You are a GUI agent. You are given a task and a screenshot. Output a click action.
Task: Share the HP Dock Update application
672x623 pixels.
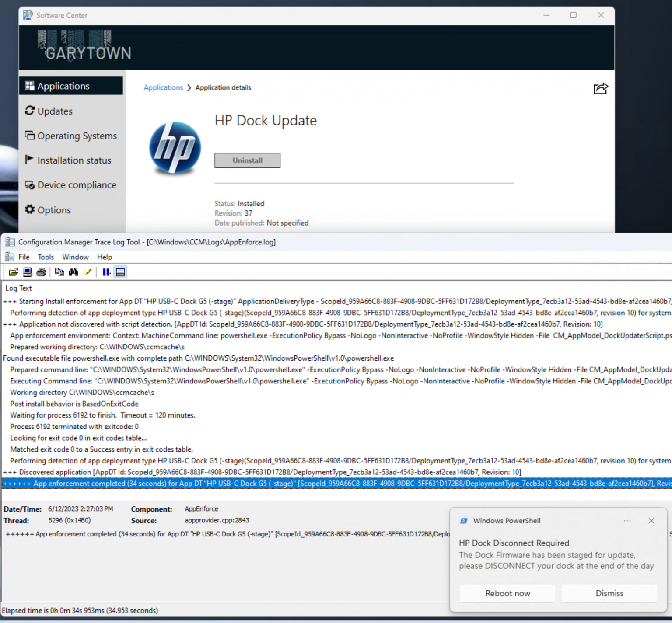click(601, 88)
